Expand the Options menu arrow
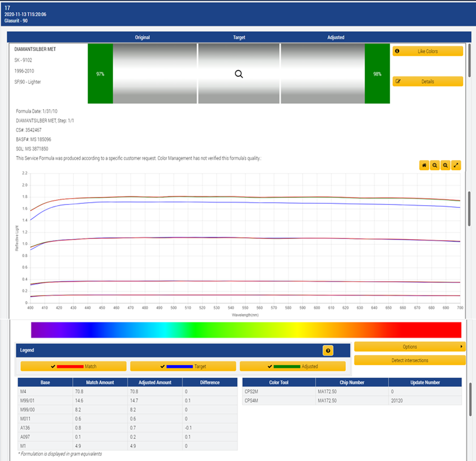Image resolution: width=476 pixels, height=461 pixels. [x=461, y=346]
